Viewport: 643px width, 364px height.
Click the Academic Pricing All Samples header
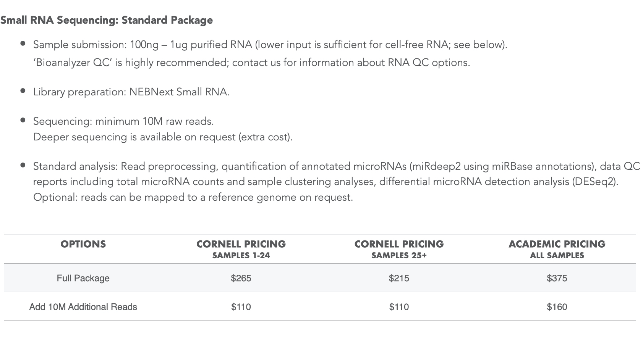tap(557, 249)
